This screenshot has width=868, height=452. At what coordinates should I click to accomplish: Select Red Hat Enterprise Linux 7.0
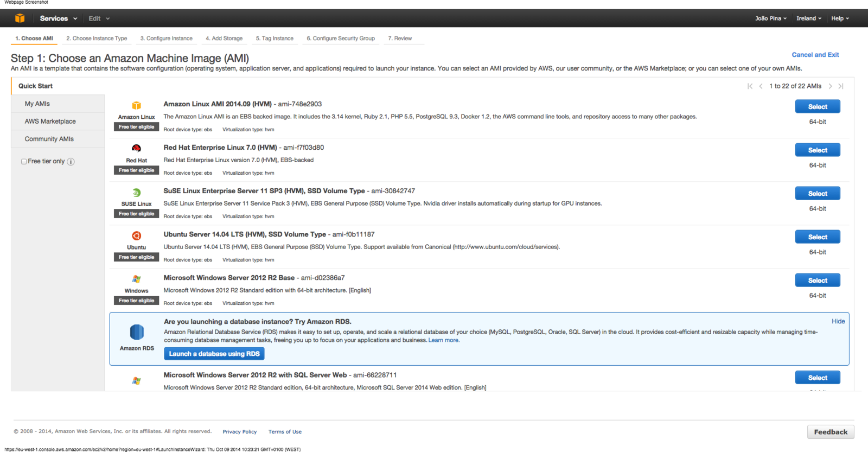click(x=818, y=150)
